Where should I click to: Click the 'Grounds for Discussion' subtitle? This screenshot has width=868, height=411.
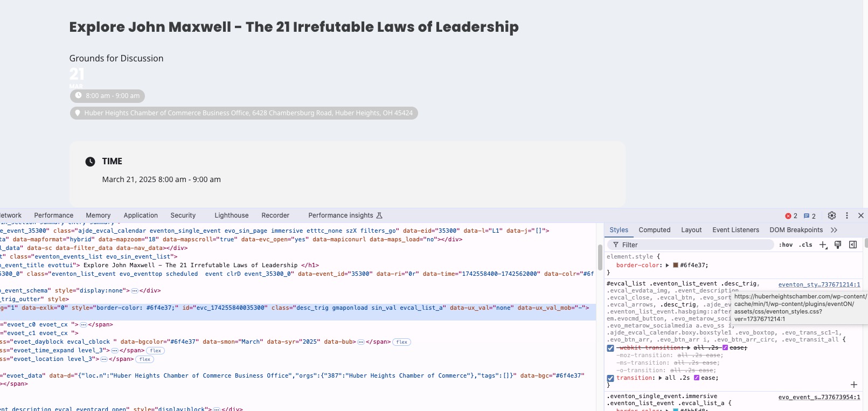point(116,58)
